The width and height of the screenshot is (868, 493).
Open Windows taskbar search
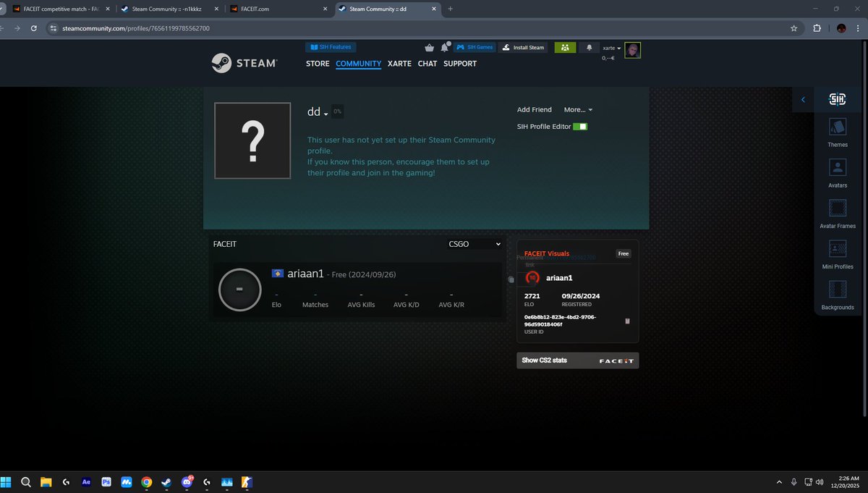point(25,481)
